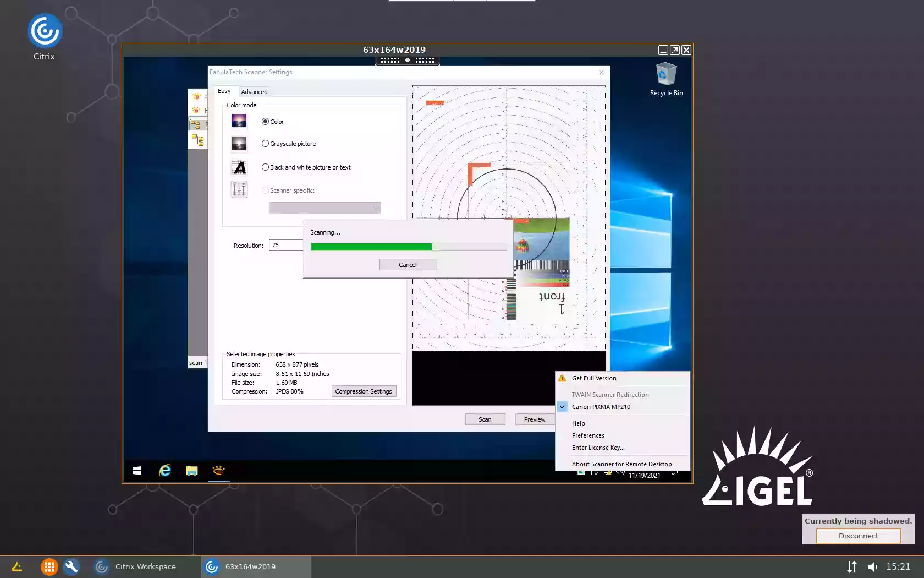Launch Internet Explorer from the remote taskbar

pos(165,471)
